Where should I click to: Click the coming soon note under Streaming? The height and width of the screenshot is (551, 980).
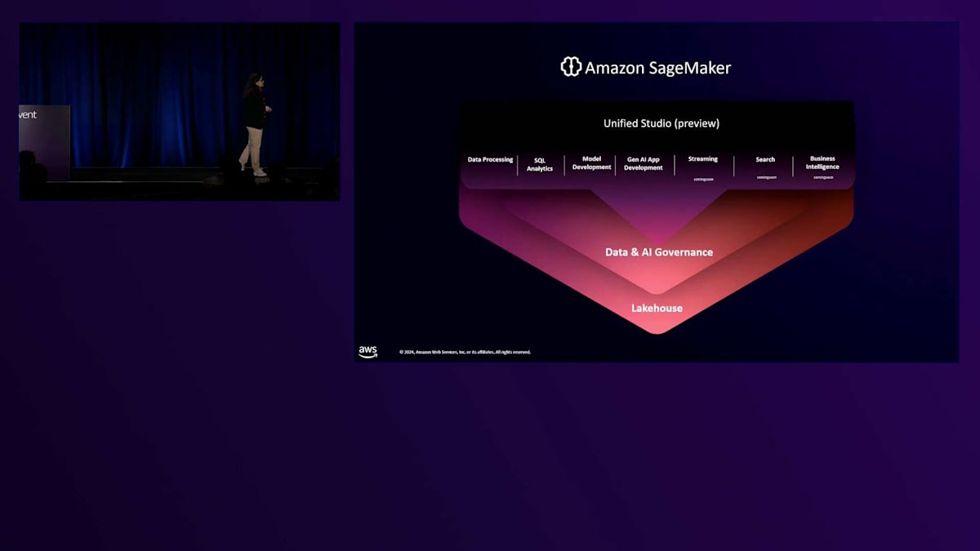click(703, 179)
